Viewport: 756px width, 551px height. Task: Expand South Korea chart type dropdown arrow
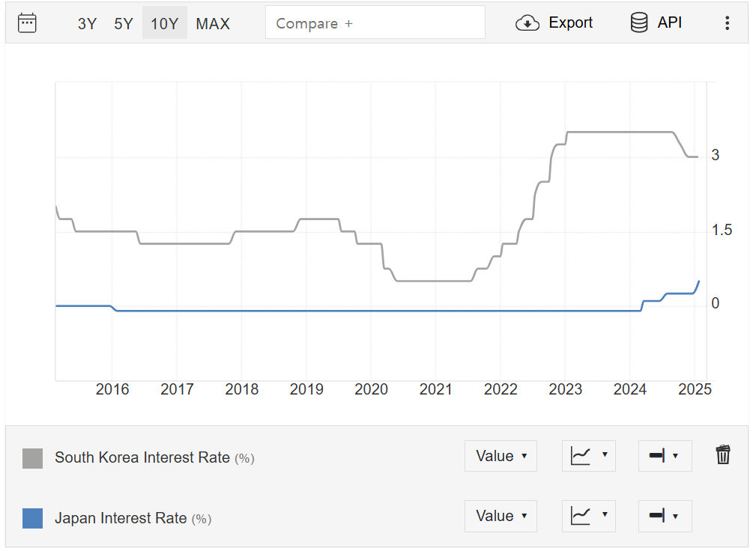[x=605, y=454]
